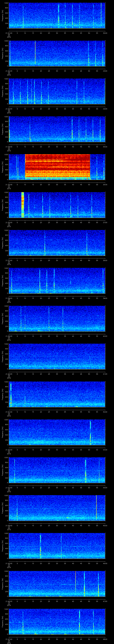Click the 21:38:00 start time label
114x644 pixels.
click(x=9, y=298)
